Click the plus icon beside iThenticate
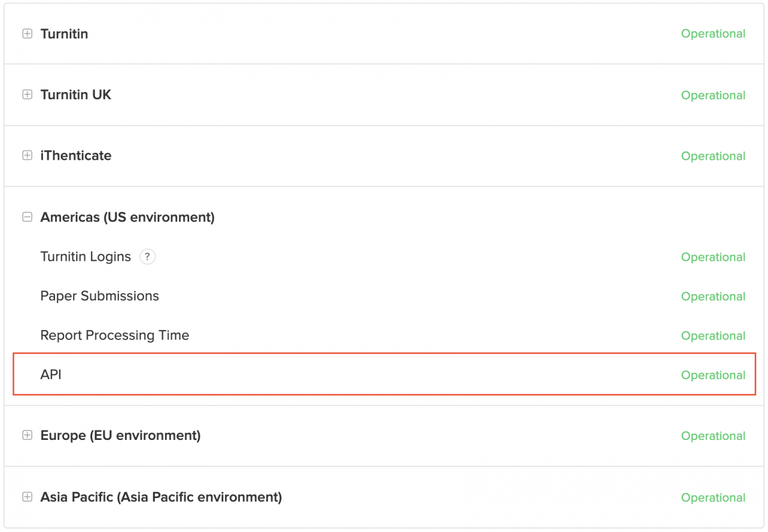 (27, 155)
